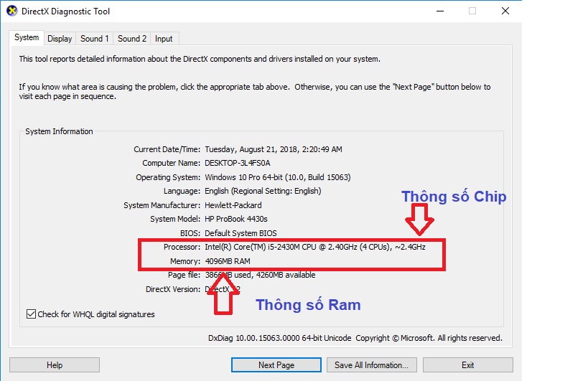
Task: Click the Memory label
Action: pyautogui.click(x=185, y=261)
